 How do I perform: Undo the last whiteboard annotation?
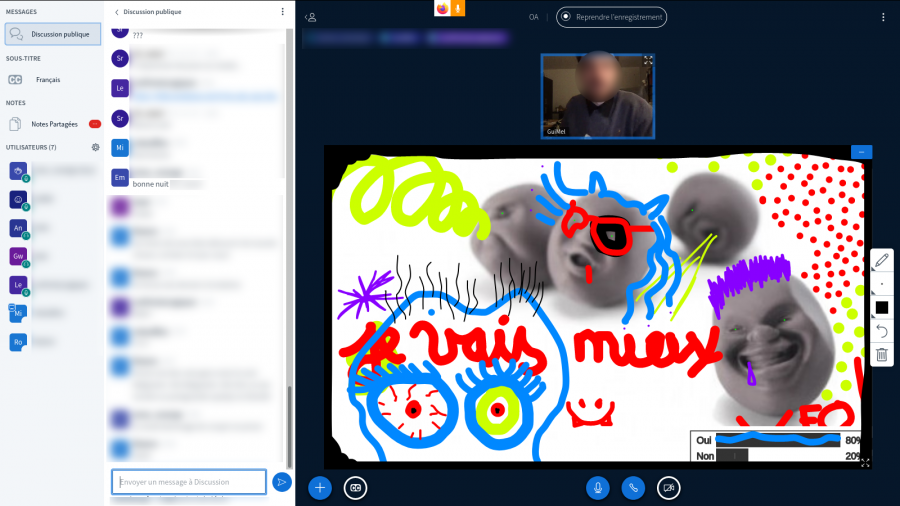point(881,331)
